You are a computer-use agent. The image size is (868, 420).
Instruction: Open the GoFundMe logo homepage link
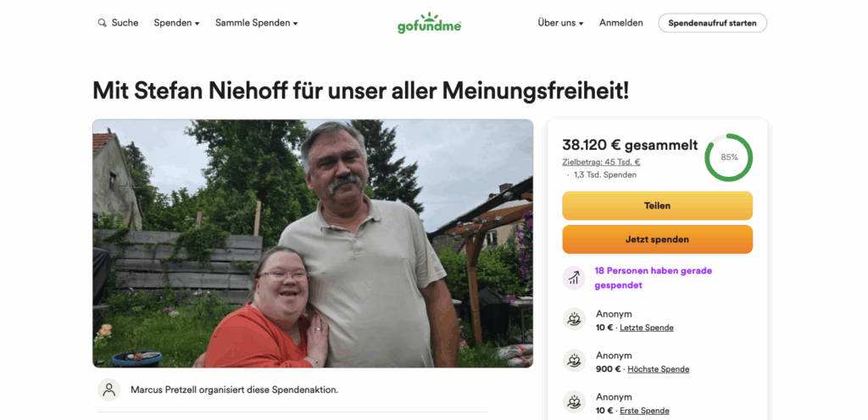429,23
